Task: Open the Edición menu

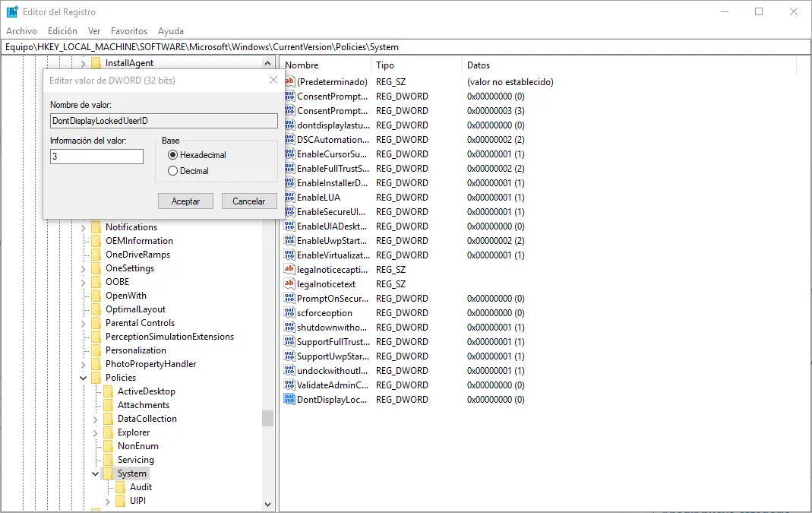Action: 62,31
